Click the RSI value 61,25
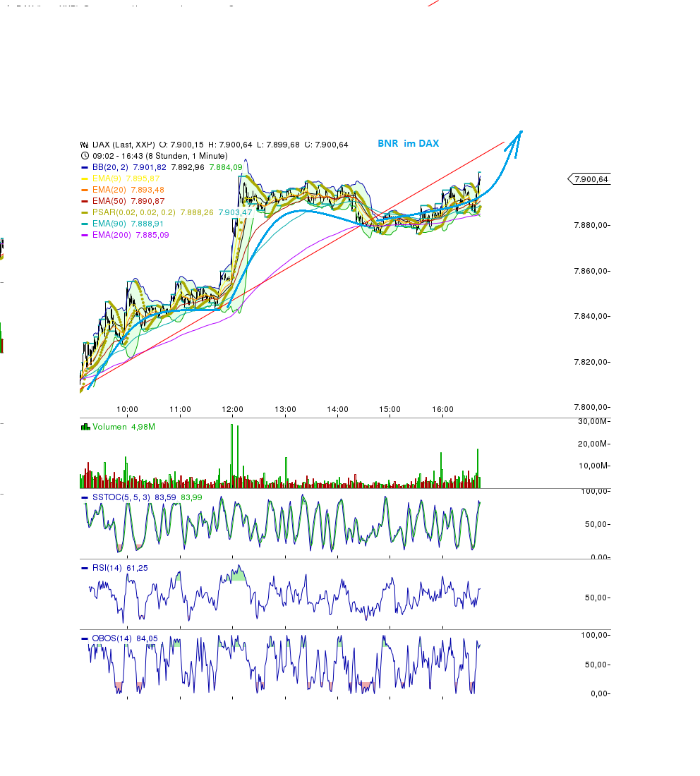 [x=137, y=568]
